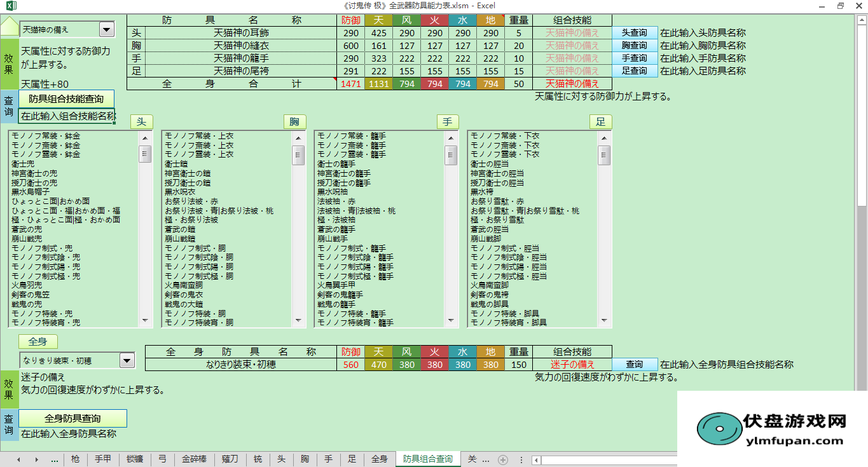Click the 头 listbox scrollbar thumb
This screenshot has width=868, height=467.
(x=146, y=155)
